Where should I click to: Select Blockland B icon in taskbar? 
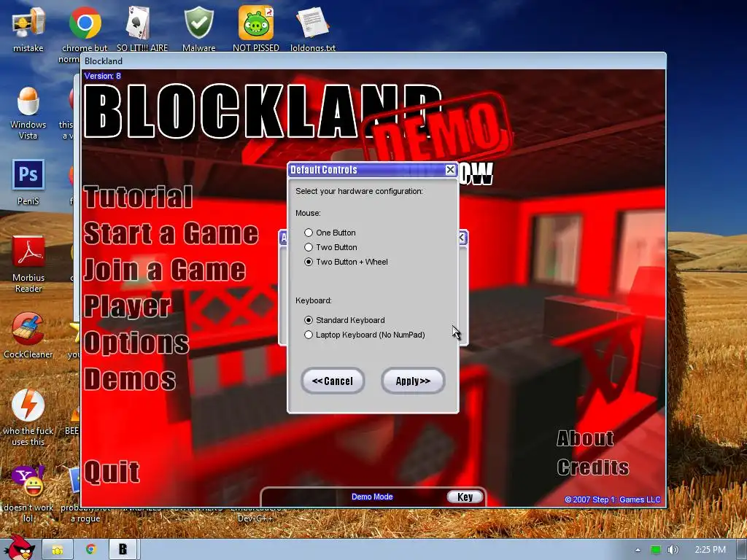coord(123,550)
